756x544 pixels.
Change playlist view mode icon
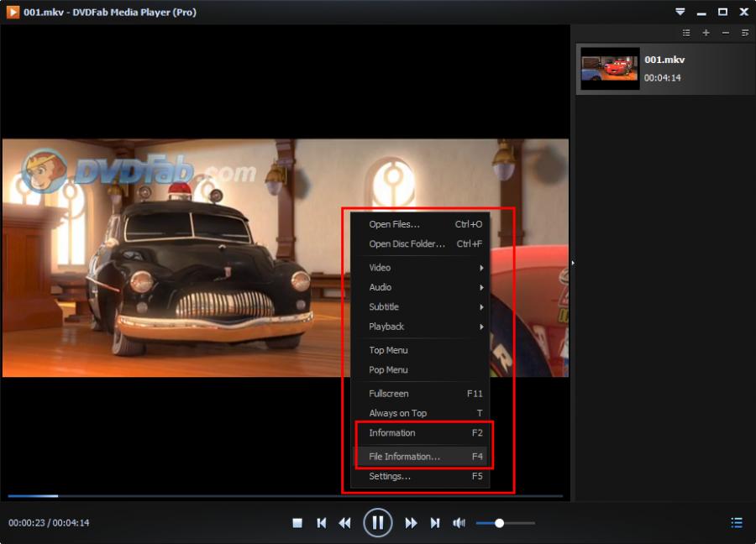tap(686, 33)
